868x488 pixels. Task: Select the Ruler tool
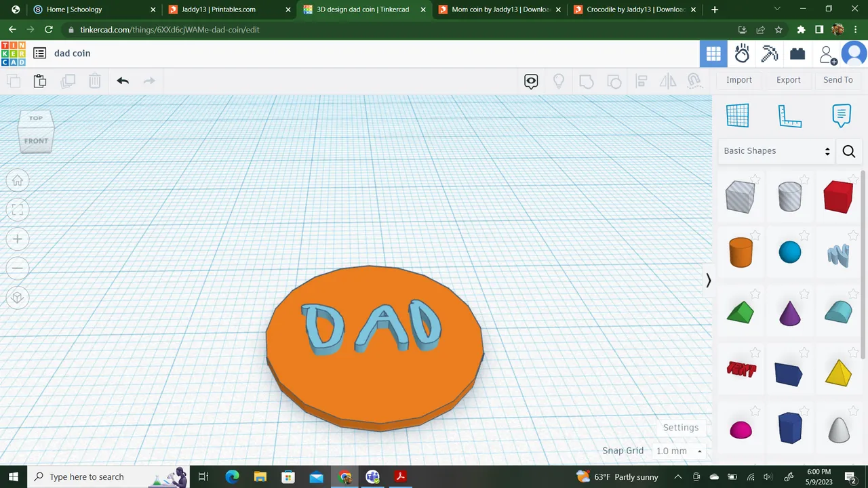(789, 115)
